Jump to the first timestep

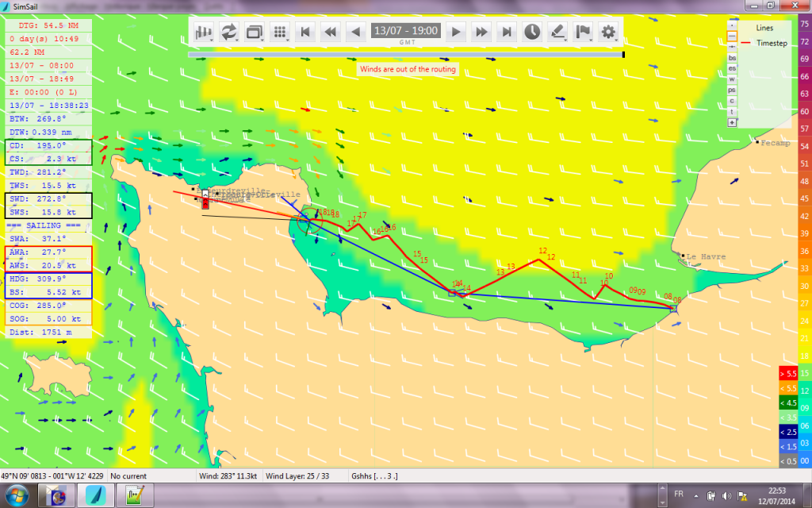pyautogui.click(x=305, y=32)
